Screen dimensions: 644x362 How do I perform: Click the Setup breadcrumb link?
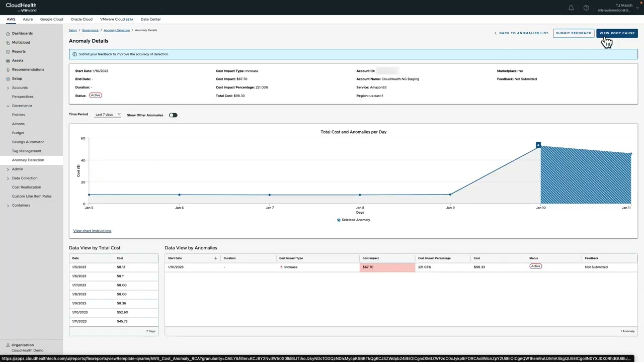point(73,30)
